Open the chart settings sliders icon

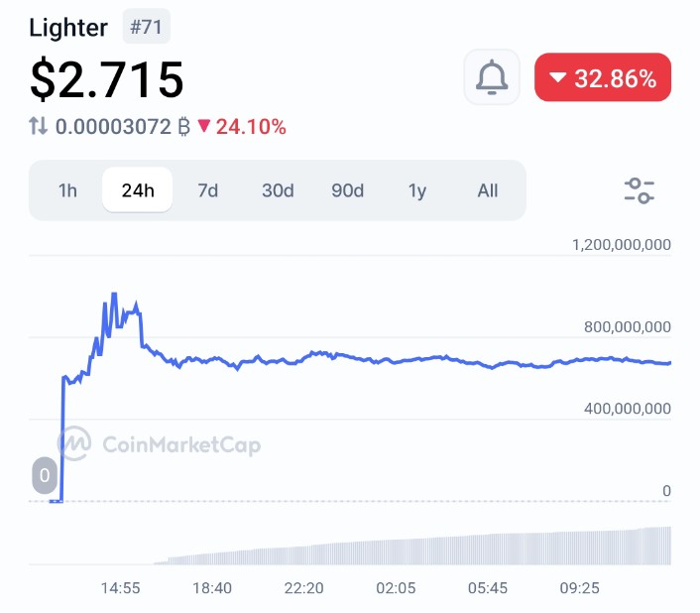click(640, 190)
